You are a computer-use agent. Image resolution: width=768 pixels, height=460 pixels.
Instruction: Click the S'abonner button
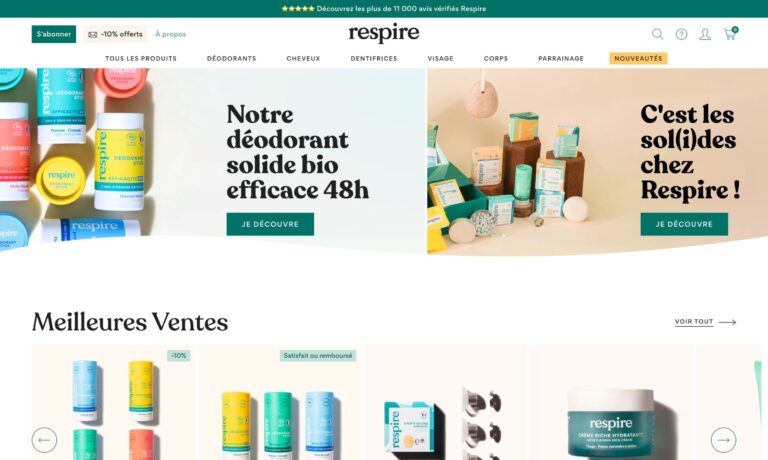pyautogui.click(x=54, y=34)
